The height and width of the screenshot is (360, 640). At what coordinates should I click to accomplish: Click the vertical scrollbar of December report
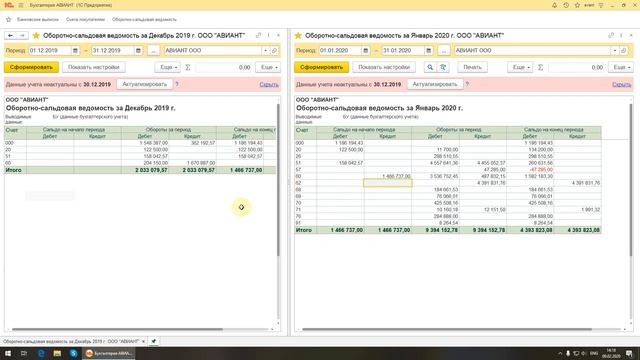pyautogui.click(x=278, y=180)
